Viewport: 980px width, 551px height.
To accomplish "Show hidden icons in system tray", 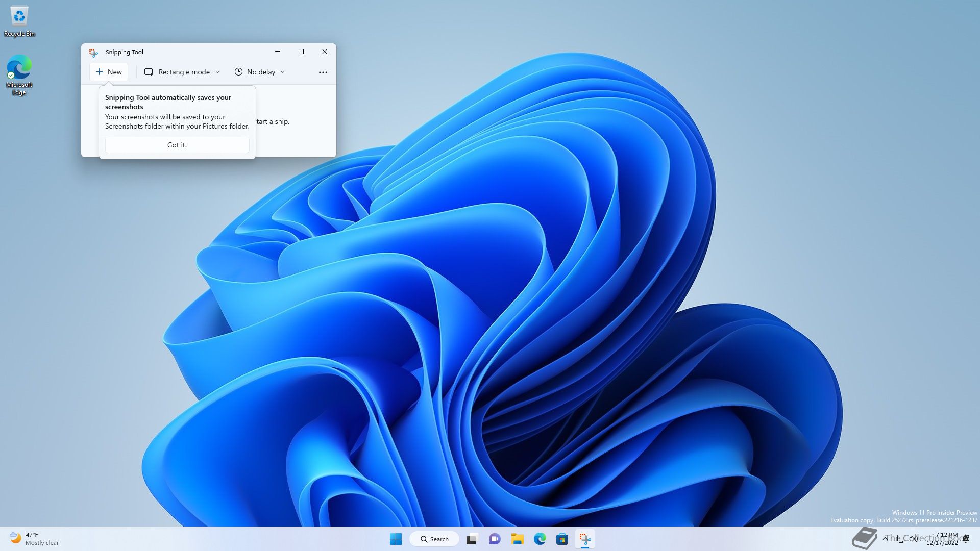I will coord(885,538).
